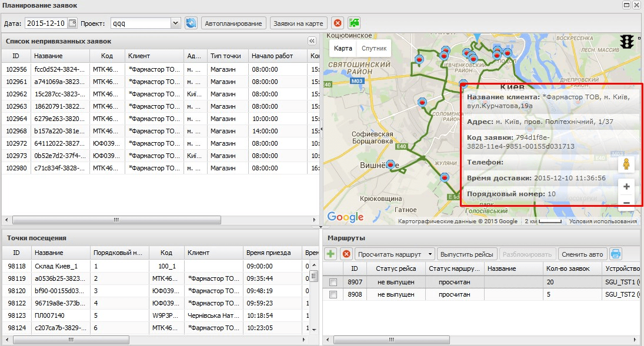644x346 pixels.
Task: Click the Выпустить рейсы button
Action: tap(466, 254)
